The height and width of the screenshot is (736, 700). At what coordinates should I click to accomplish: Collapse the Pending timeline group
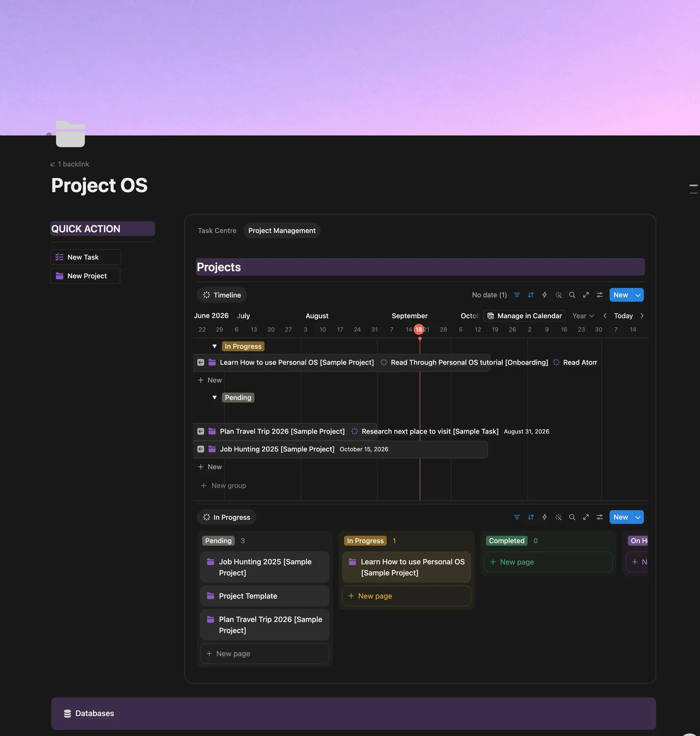tap(214, 398)
